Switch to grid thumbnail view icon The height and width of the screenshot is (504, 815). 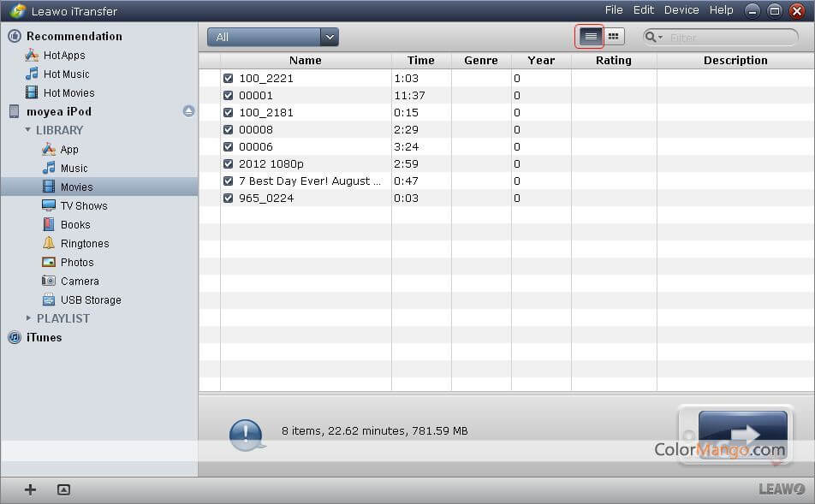click(x=613, y=37)
